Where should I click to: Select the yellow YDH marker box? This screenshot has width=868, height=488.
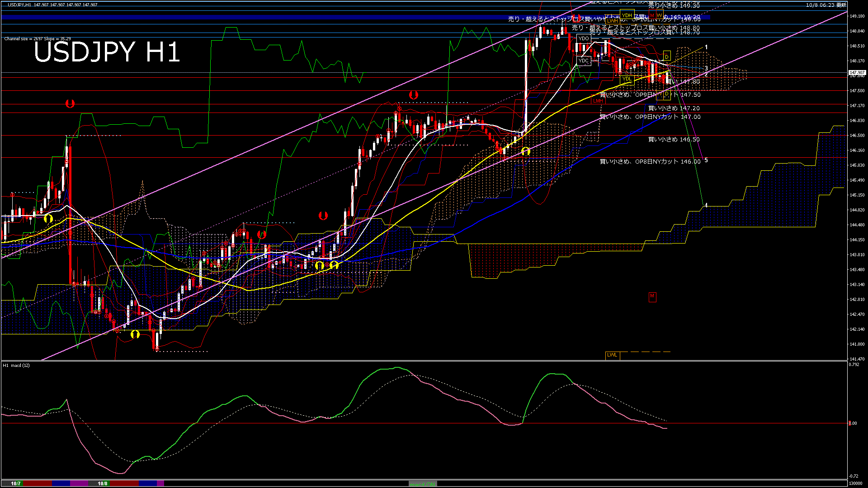coord(627,15)
